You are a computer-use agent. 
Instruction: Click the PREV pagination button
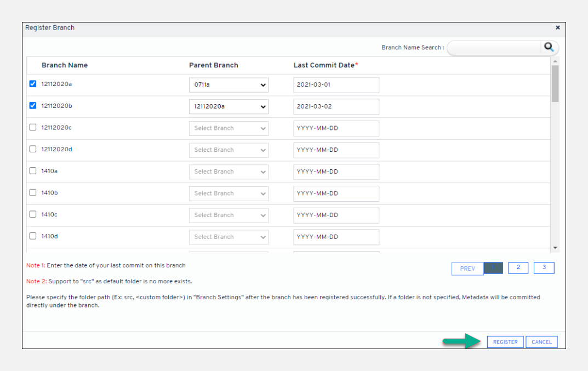pos(467,269)
